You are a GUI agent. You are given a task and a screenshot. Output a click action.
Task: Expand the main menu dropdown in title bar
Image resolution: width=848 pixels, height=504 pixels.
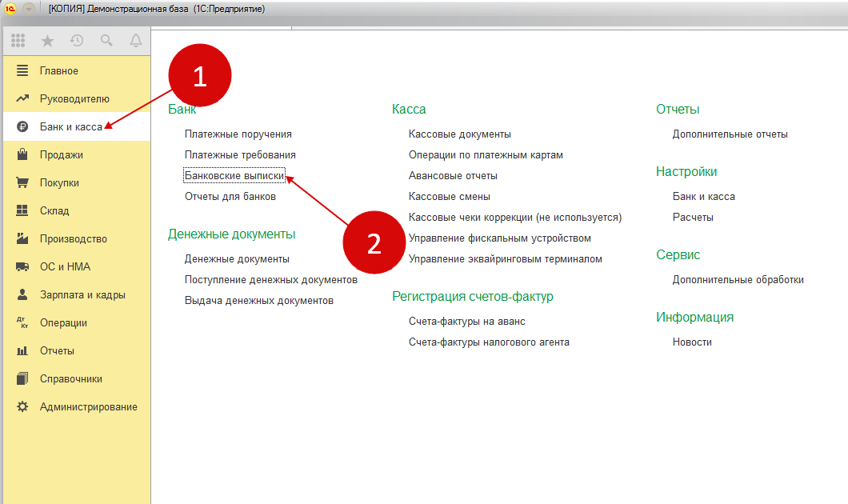click(29, 9)
